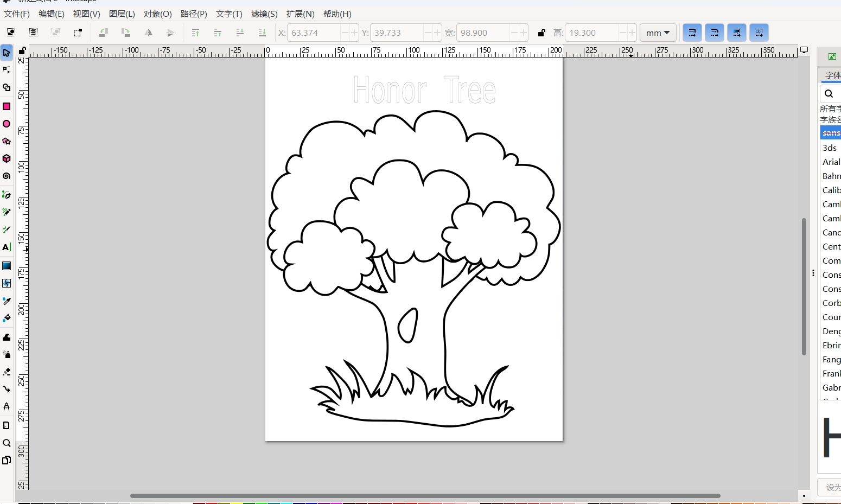Open the 编辑(E) menu
Screen dimensions: 841x504
pyautogui.click(x=52, y=14)
